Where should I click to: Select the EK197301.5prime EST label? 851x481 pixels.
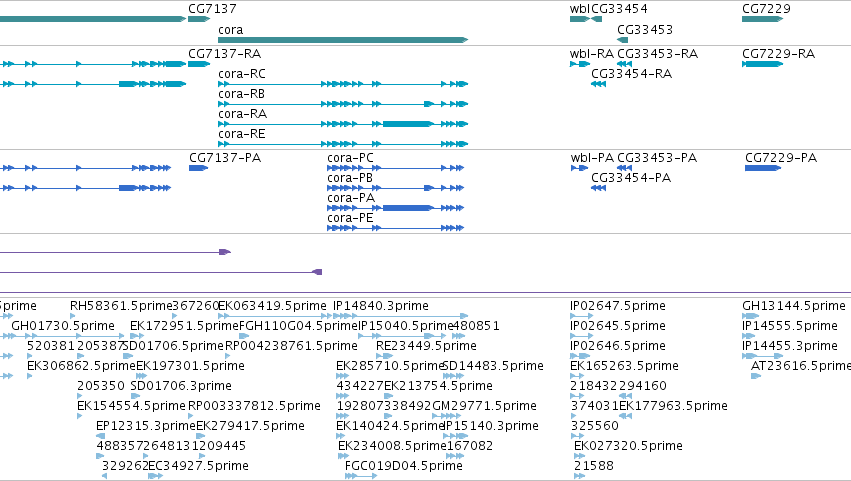(x=190, y=366)
